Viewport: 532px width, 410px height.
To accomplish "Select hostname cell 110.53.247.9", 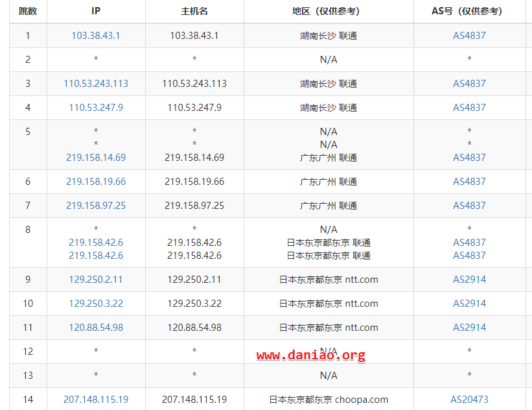I will (x=194, y=108).
